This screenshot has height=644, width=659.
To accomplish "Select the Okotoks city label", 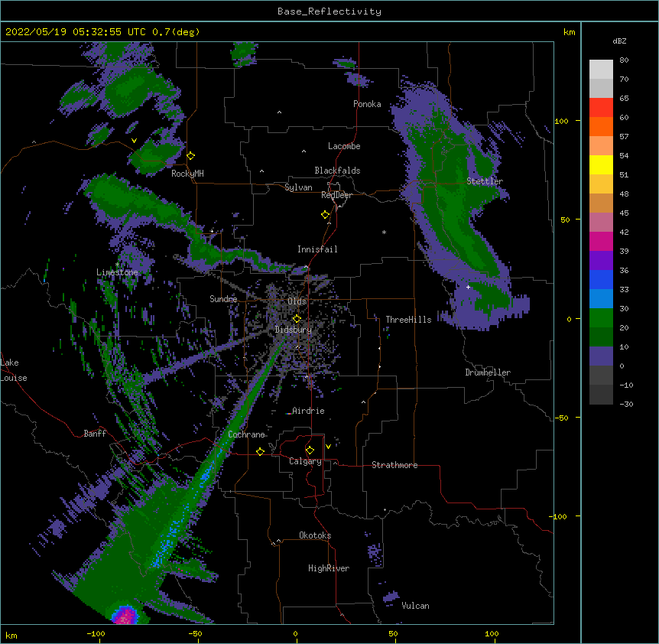I will click(315, 535).
